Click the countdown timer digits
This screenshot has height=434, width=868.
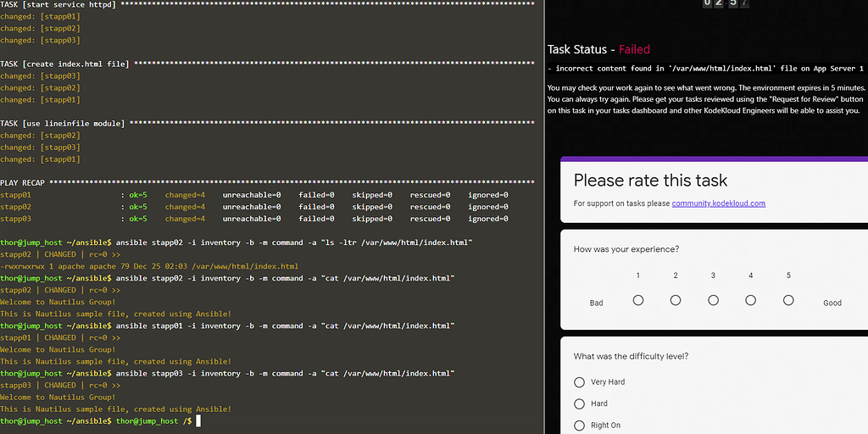726,3
